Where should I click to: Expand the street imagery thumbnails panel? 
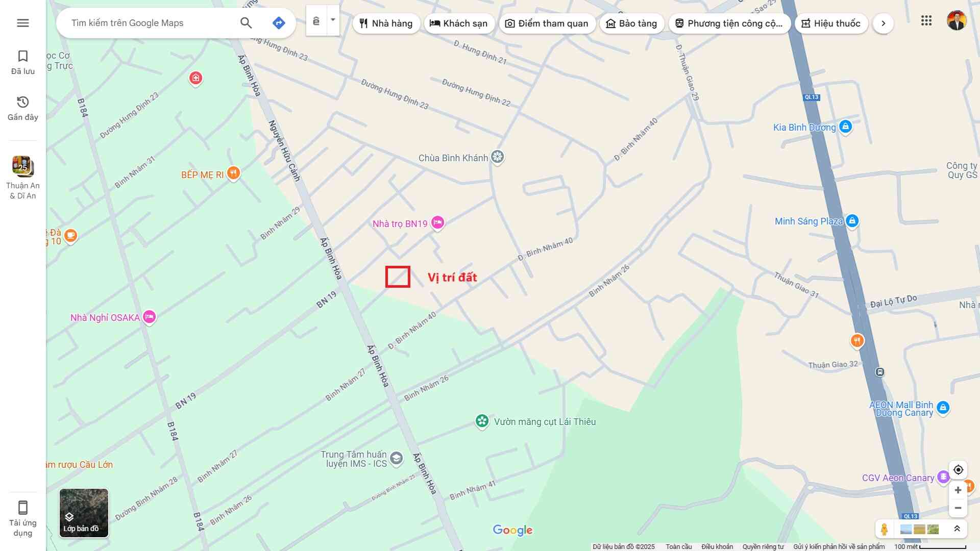pyautogui.click(x=957, y=529)
